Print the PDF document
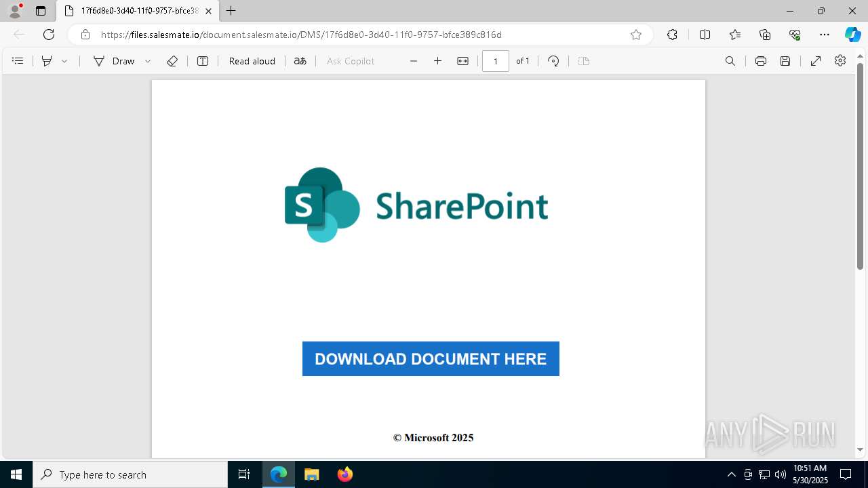Screen dimensions: 868x488 pos(761,61)
